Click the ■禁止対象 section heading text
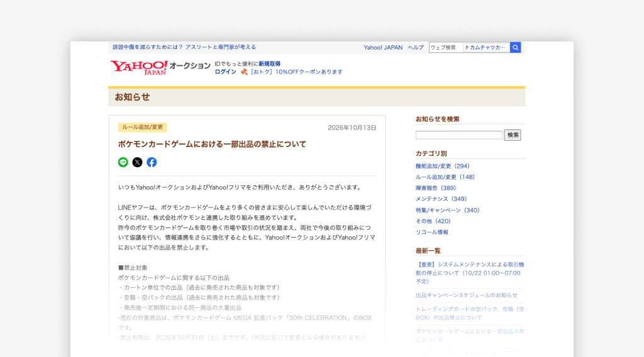 click(x=133, y=268)
